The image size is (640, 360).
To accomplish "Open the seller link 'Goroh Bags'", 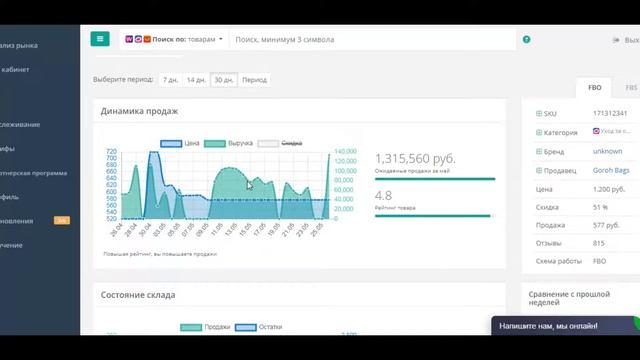I will tap(611, 170).
